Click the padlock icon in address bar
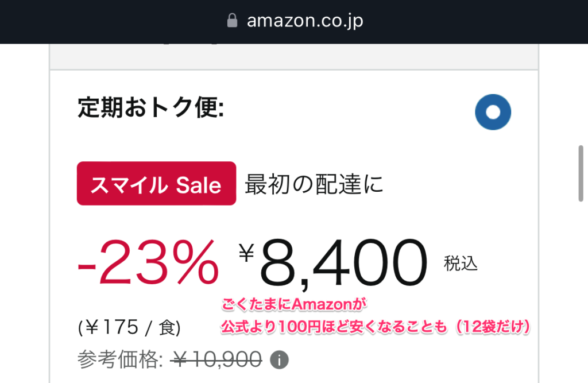 (x=232, y=21)
